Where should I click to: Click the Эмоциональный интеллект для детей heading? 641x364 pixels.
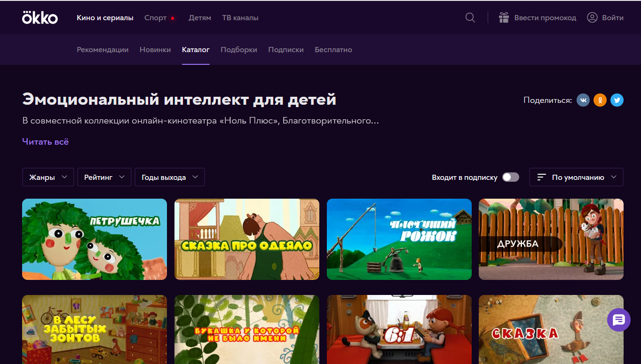pyautogui.click(x=179, y=100)
